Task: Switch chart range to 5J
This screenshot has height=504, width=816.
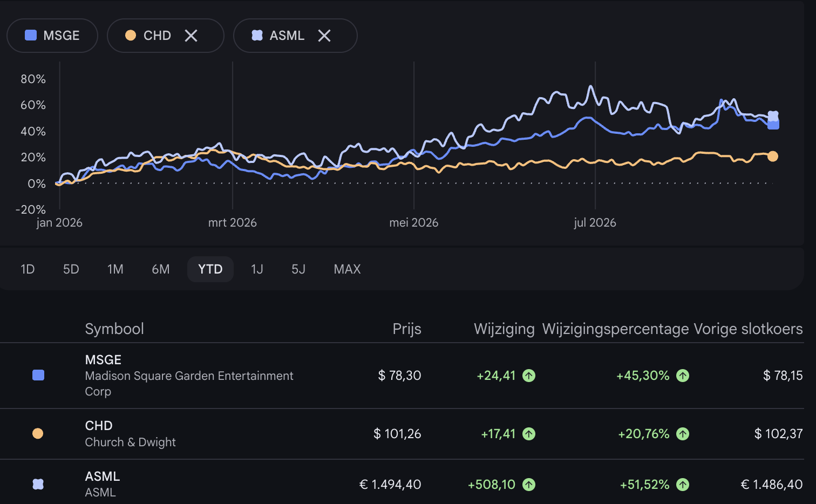Action: click(x=298, y=269)
